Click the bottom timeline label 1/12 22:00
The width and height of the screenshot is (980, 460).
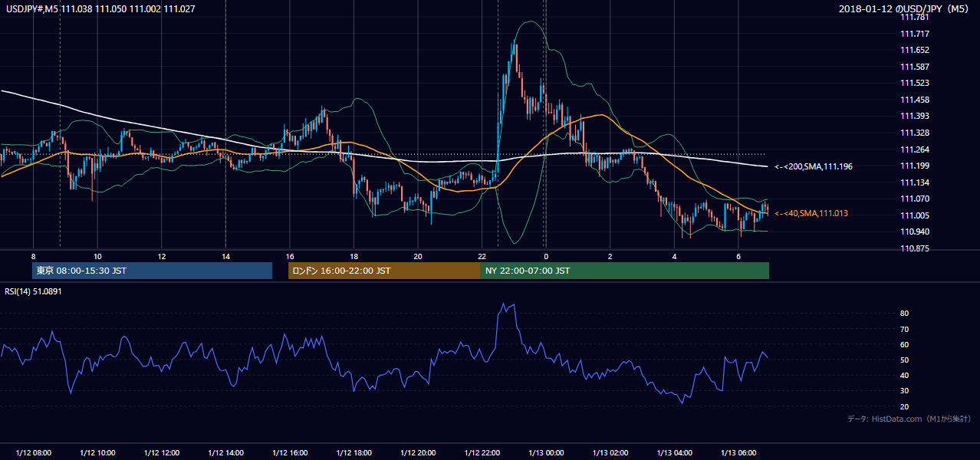482,452
